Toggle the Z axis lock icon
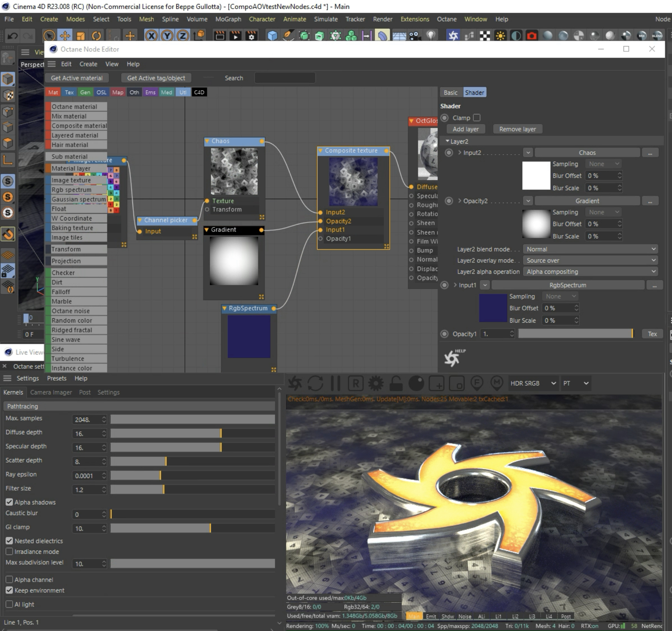The width and height of the screenshot is (672, 631). coord(183,36)
